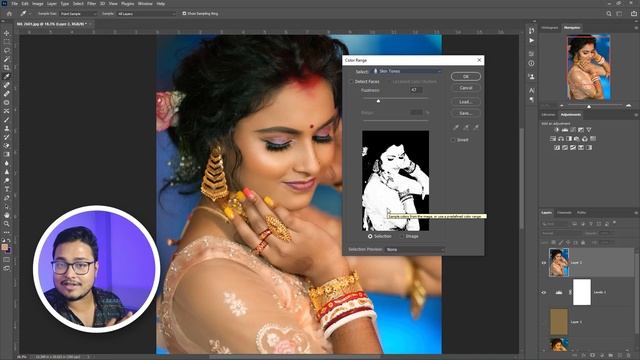Viewport: 640px width, 360px height.
Task: Select the brown Layer 1 thumbnail
Action: [x=559, y=322]
